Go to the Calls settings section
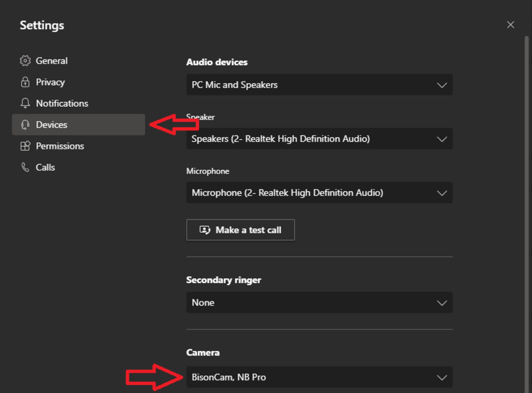This screenshot has height=393, width=532. (x=45, y=167)
